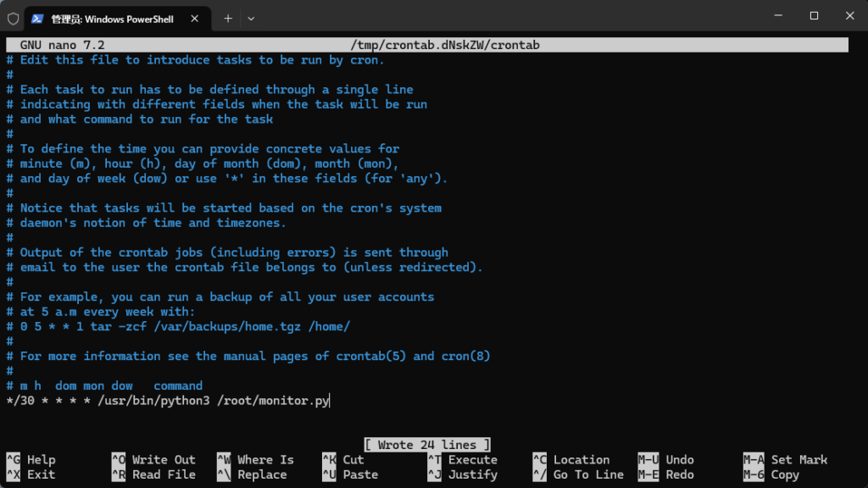Click the Set Mark shortcut label

[798, 460]
